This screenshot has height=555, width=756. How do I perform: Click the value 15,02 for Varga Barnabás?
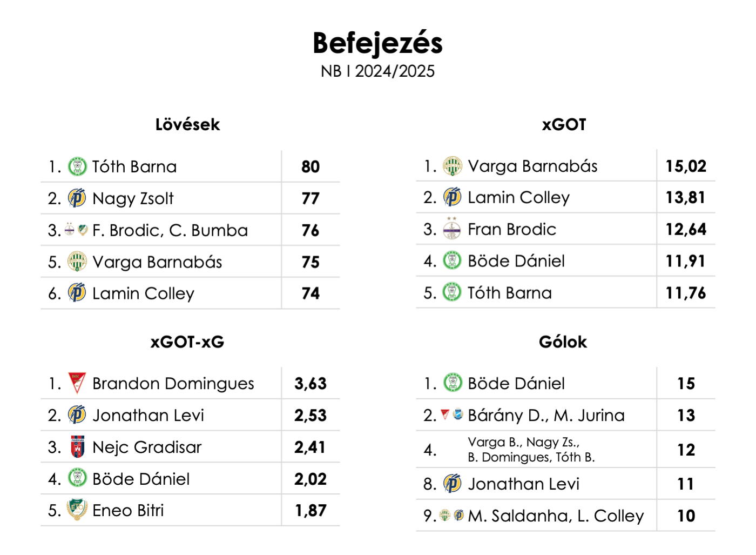[x=686, y=166]
